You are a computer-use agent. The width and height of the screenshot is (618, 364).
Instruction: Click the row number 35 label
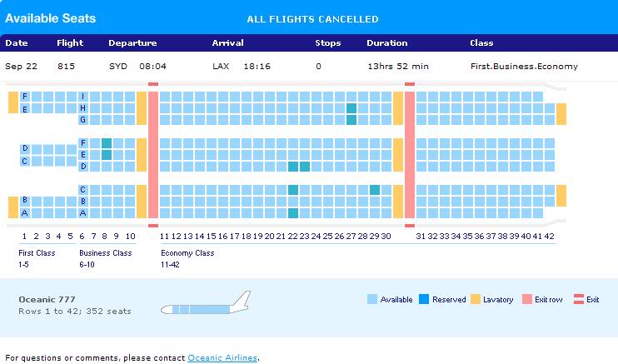[x=468, y=237]
